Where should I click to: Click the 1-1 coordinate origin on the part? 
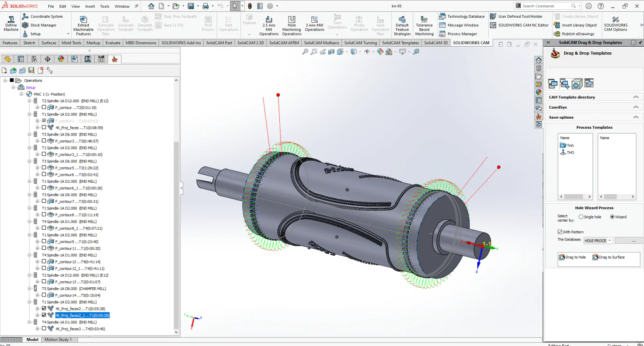click(486, 244)
